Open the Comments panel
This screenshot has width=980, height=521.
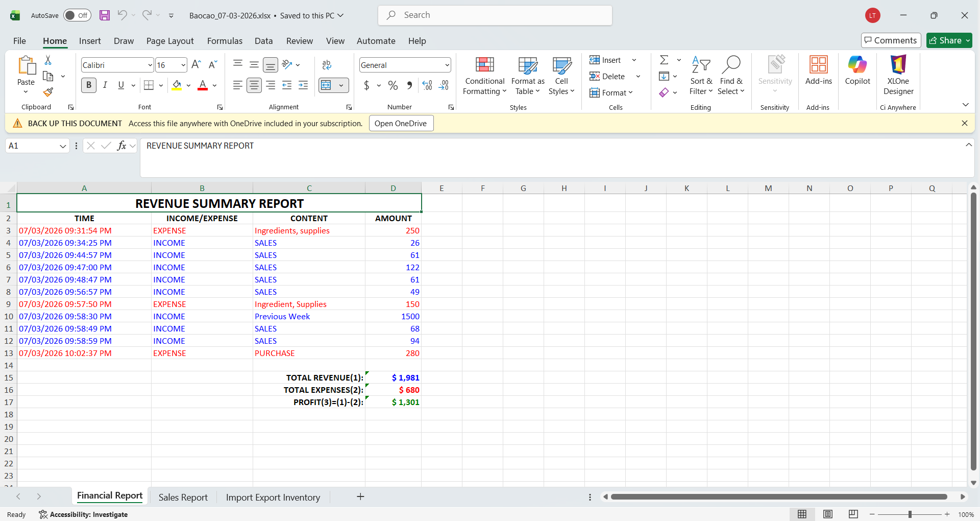pyautogui.click(x=890, y=40)
